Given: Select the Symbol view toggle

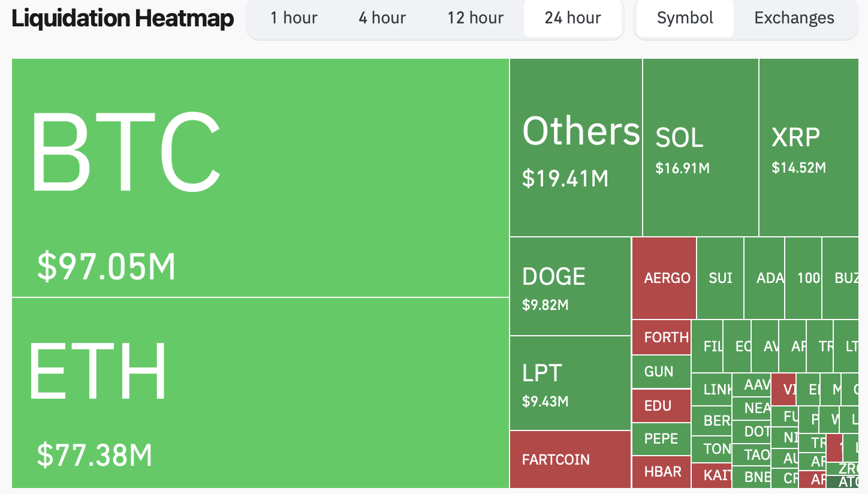Looking at the screenshot, I should (x=685, y=18).
